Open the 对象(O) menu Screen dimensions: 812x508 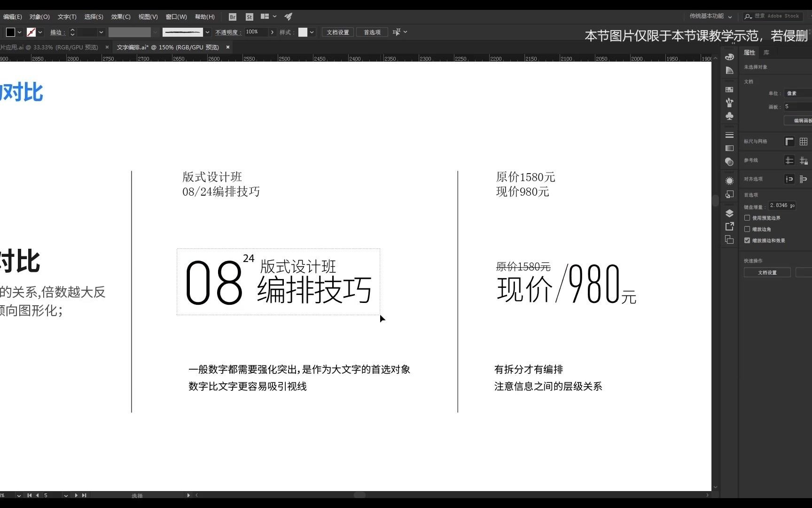click(x=39, y=17)
